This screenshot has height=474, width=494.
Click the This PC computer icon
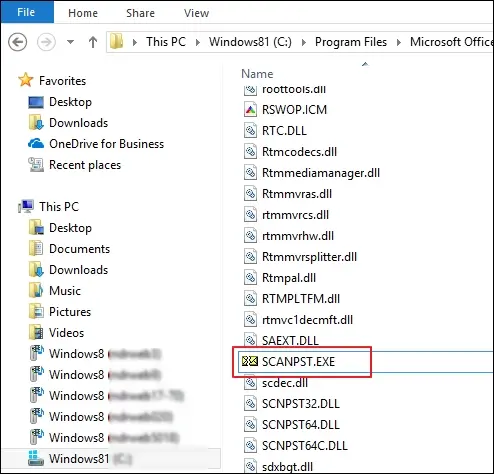pos(26,207)
